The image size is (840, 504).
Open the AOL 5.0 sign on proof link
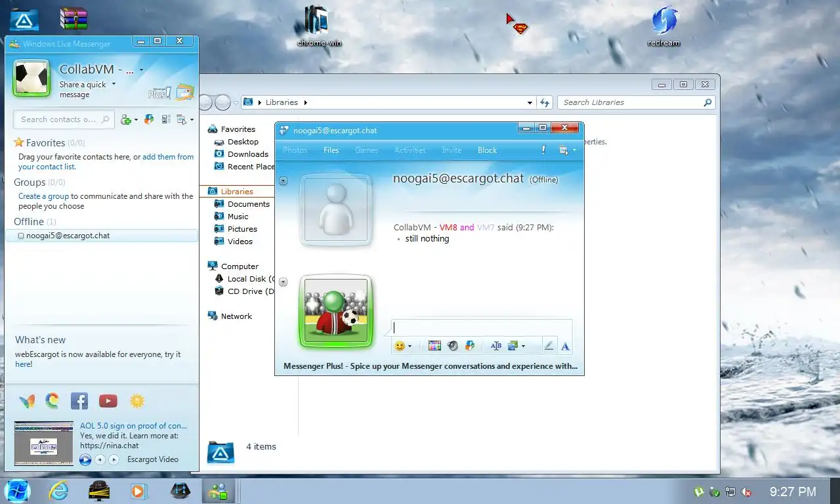tap(133, 425)
